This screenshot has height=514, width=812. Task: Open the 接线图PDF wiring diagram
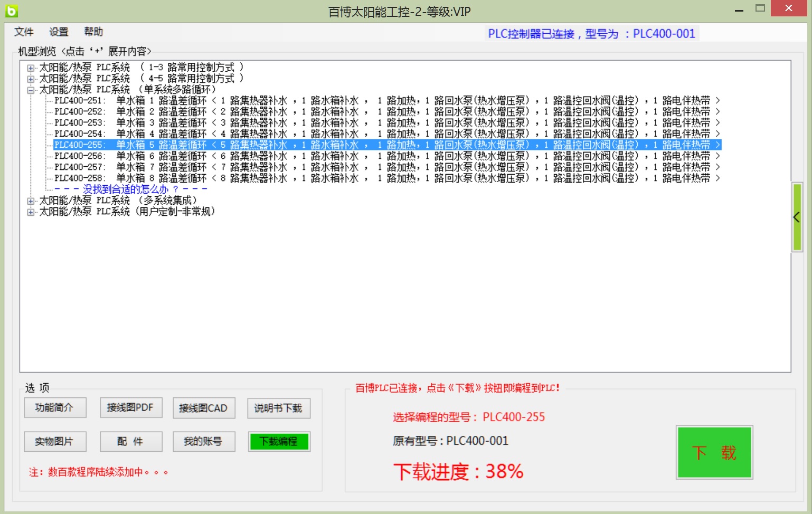(130, 408)
